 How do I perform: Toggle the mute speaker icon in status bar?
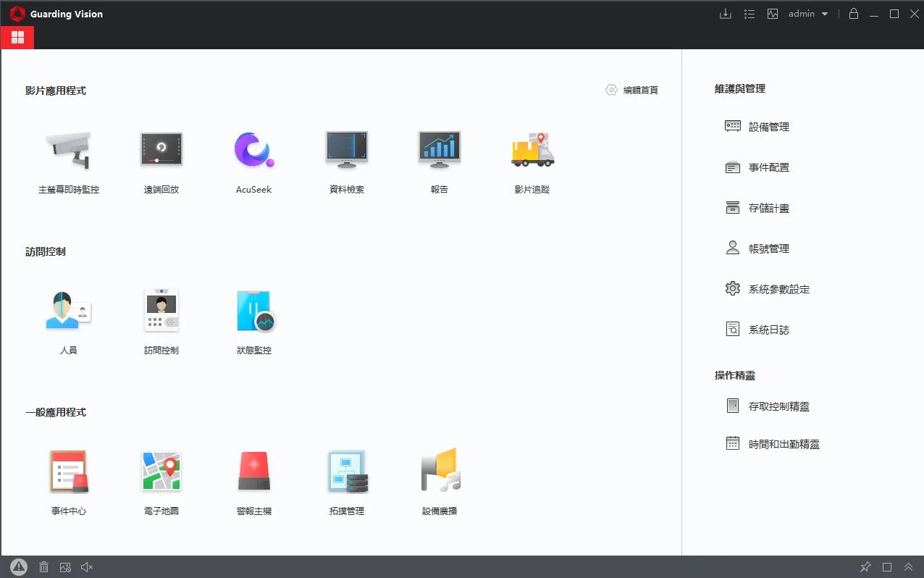(x=87, y=567)
